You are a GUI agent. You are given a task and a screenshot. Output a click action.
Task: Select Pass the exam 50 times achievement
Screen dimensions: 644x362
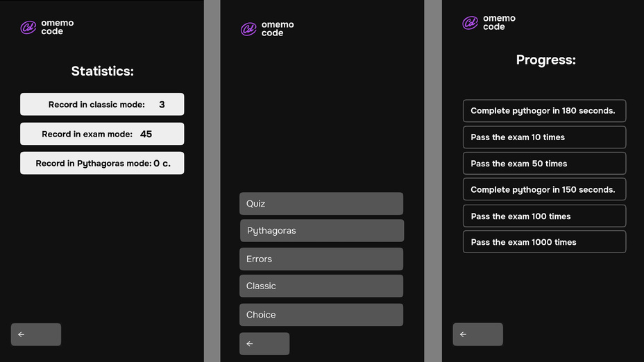(544, 164)
